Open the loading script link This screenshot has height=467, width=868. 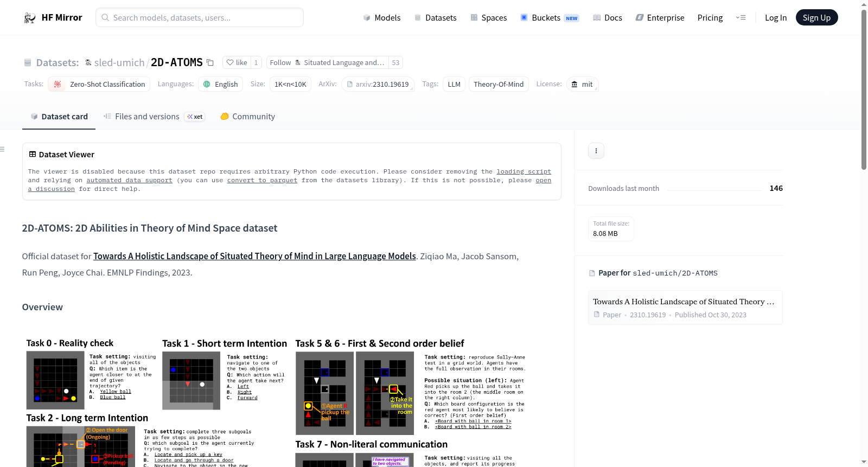coord(524,171)
